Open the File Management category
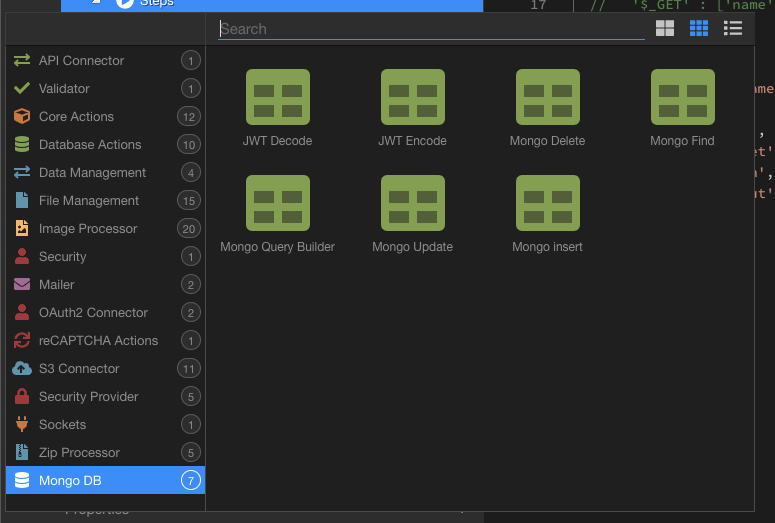This screenshot has width=775, height=523. (x=105, y=200)
